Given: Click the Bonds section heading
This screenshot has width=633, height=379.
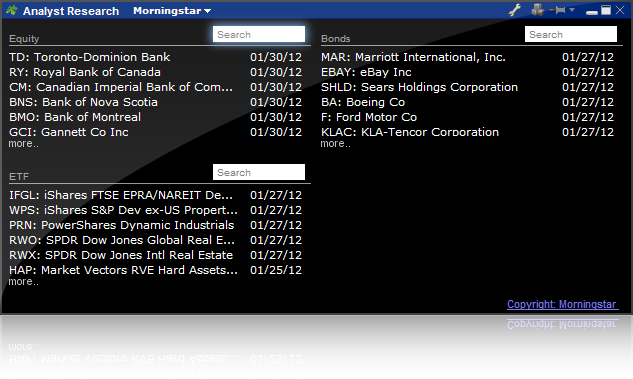Looking at the screenshot, I should pyautogui.click(x=335, y=39).
